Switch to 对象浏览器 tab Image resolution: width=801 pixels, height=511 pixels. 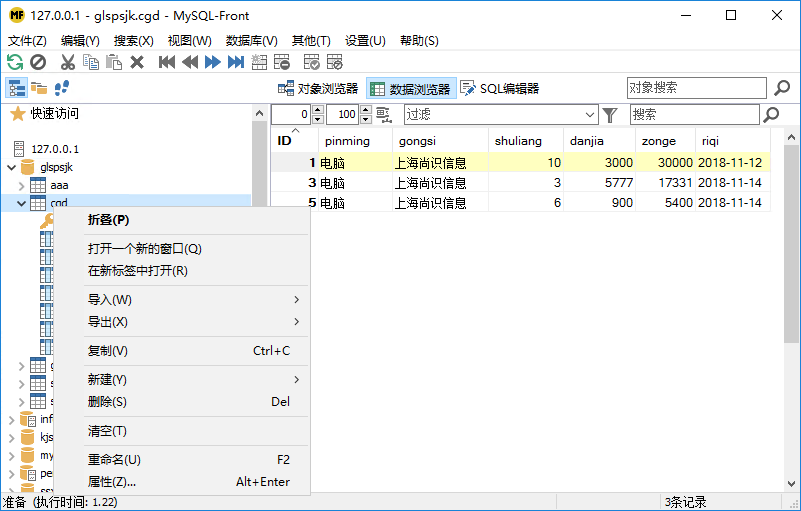coord(318,88)
